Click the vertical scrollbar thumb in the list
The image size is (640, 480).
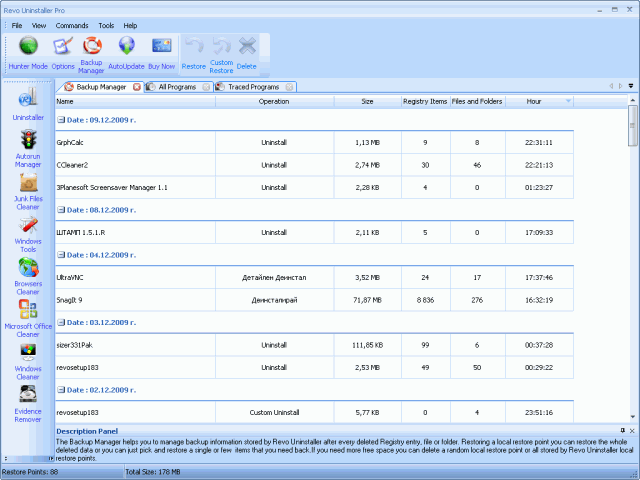point(633,125)
